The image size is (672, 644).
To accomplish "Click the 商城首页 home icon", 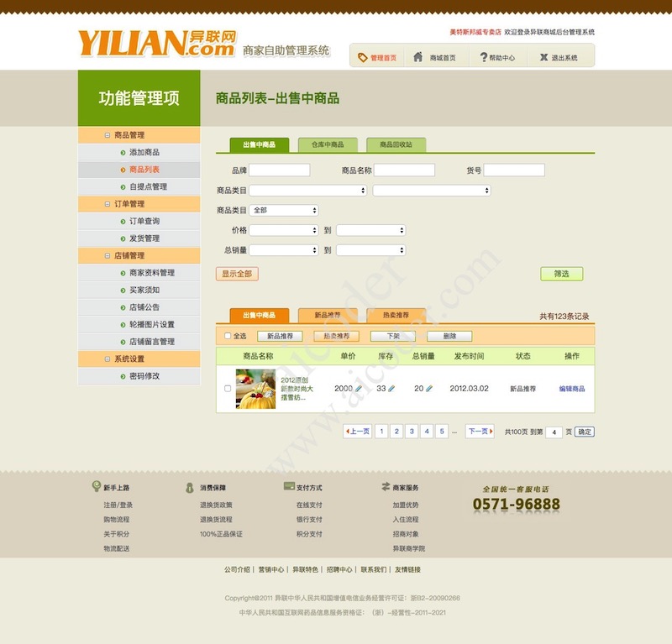I will pos(416,56).
